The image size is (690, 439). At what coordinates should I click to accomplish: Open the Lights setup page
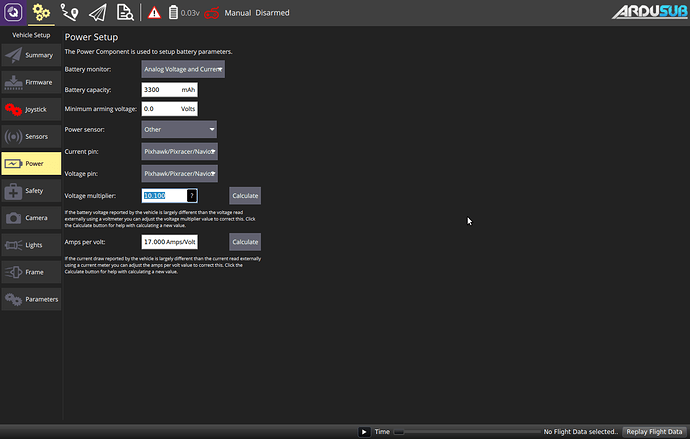31,245
